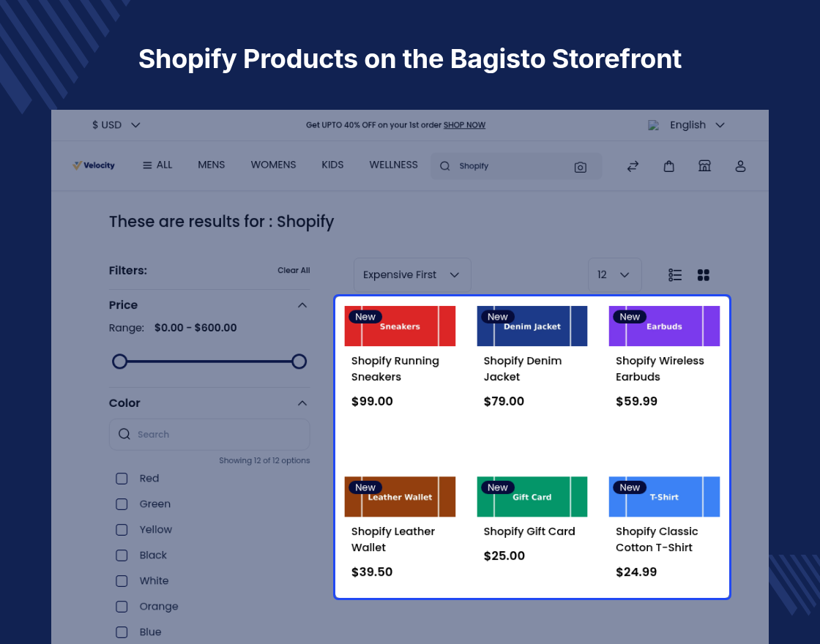Open the shopping bag cart icon
820x644 pixels.
coord(669,166)
